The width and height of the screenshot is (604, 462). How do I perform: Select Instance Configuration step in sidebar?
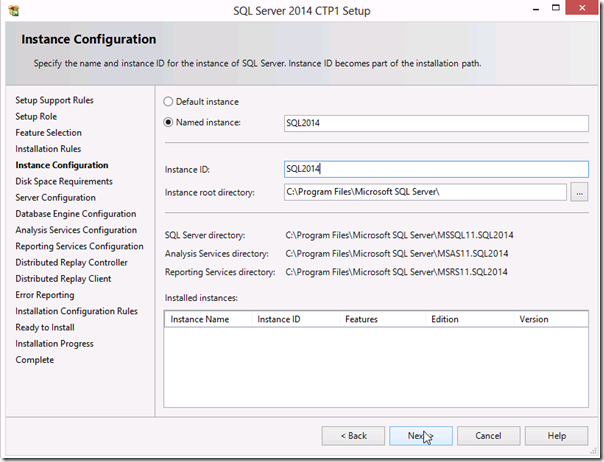62,165
